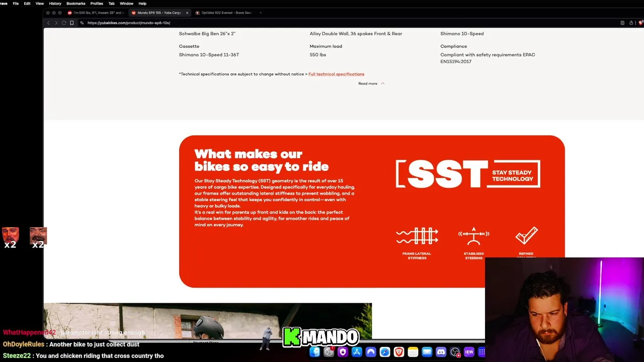The image size is (644, 362).
Task: Open the File menu
Action: 16,4
